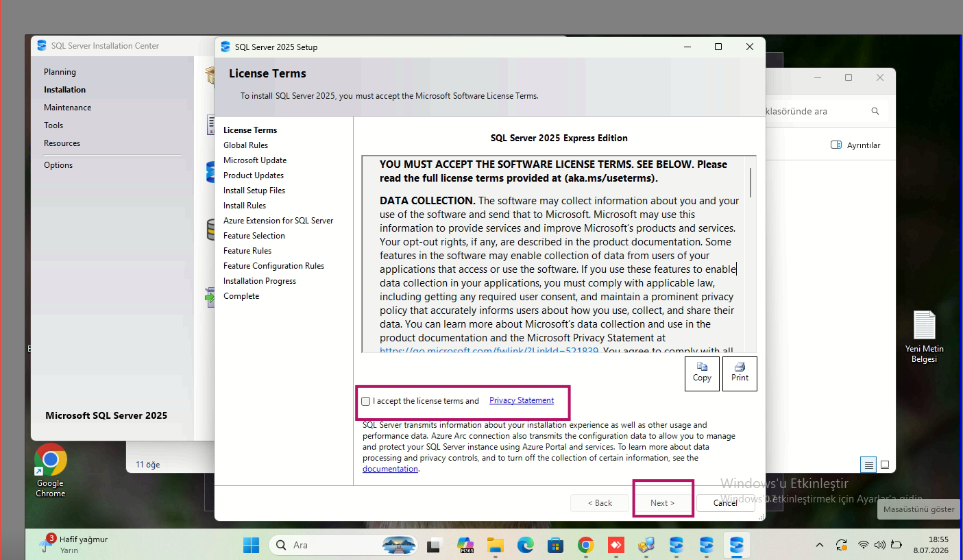Screen dimensions: 963x560
Task: Open Tools in SQL Server Installation Center
Action: [x=53, y=125]
